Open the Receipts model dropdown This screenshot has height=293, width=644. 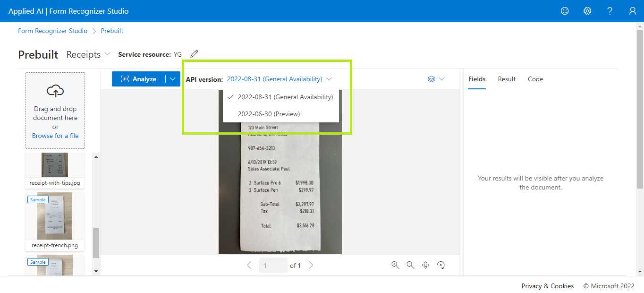88,54
